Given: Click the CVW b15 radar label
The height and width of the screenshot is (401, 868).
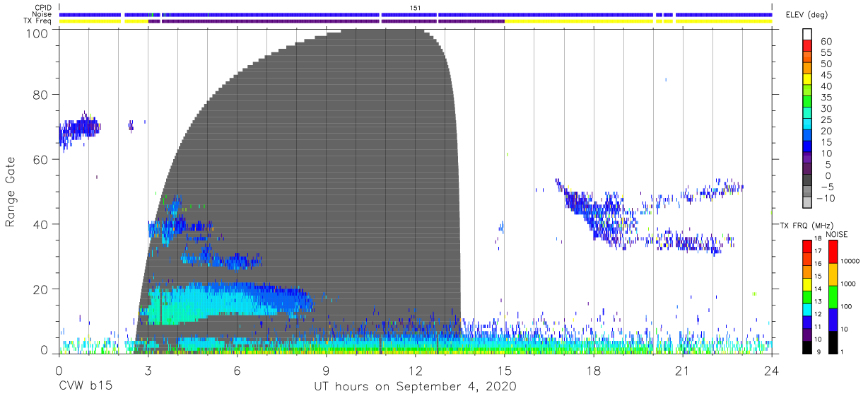Looking at the screenshot, I should (x=85, y=387).
